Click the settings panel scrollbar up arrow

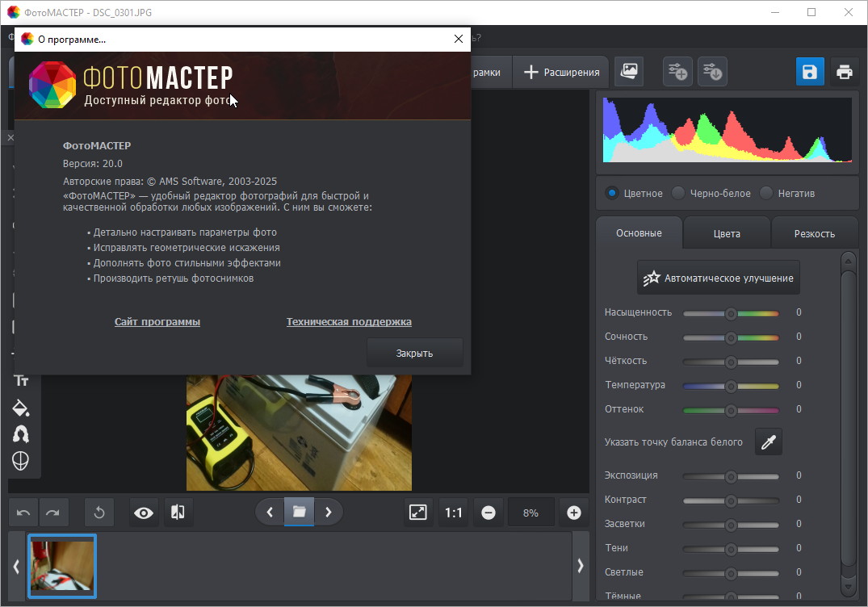[848, 260]
